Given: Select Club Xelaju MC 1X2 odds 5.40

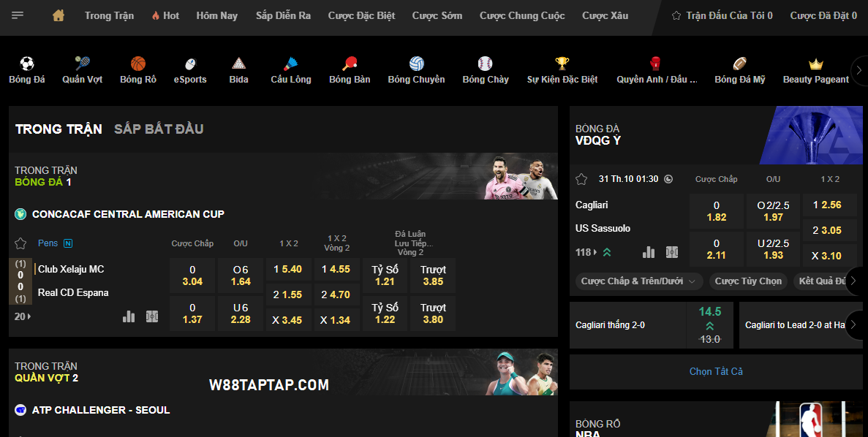Looking at the screenshot, I should [x=287, y=269].
